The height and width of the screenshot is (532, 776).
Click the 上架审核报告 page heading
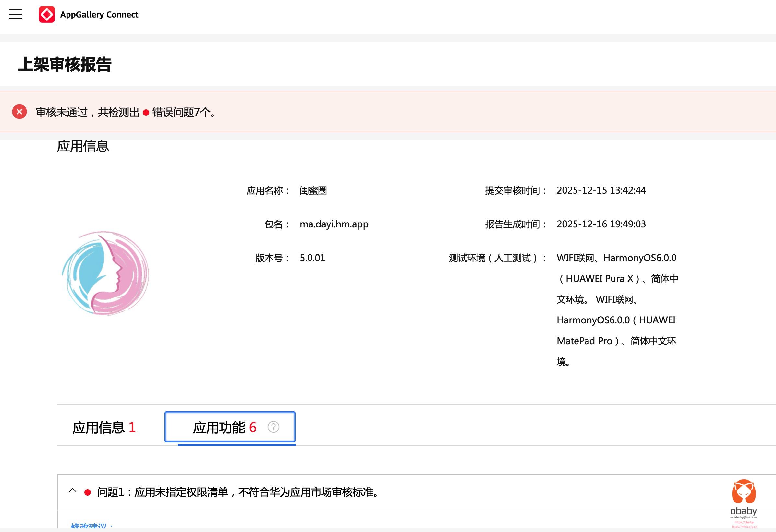point(65,64)
